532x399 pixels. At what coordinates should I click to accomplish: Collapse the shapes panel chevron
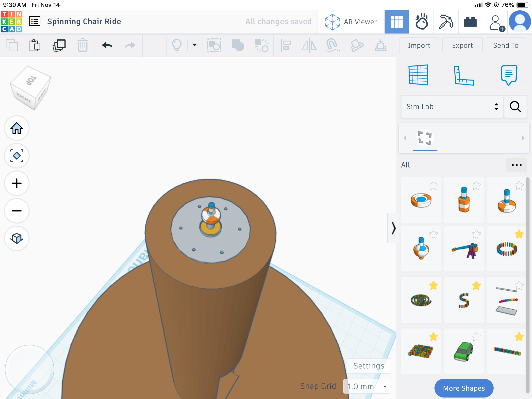tap(393, 228)
